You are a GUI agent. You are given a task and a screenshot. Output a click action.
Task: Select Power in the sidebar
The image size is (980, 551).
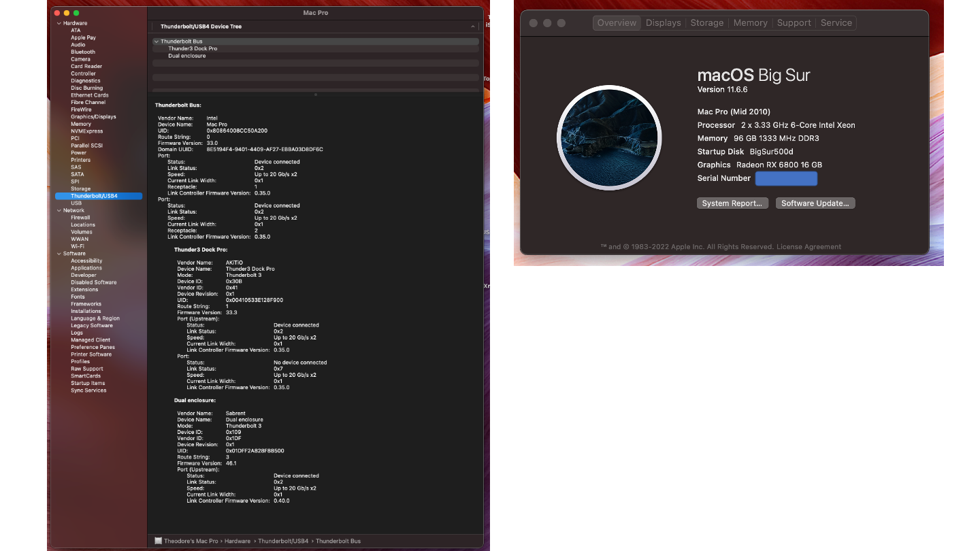pyautogui.click(x=79, y=153)
